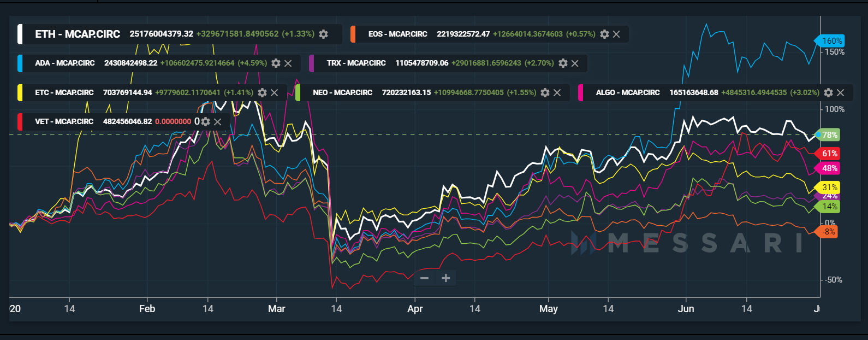Remove TRX series from the chart
Viewport: 868px width, 340px height.
pyautogui.click(x=575, y=63)
